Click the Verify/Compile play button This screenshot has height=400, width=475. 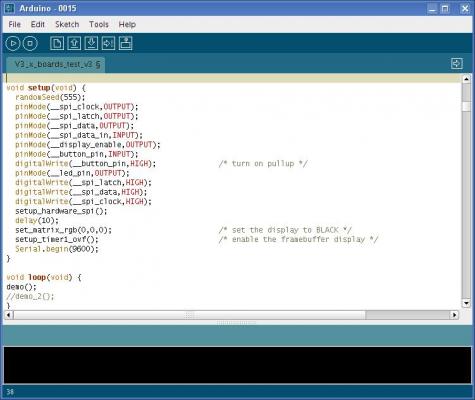pyautogui.click(x=13, y=44)
